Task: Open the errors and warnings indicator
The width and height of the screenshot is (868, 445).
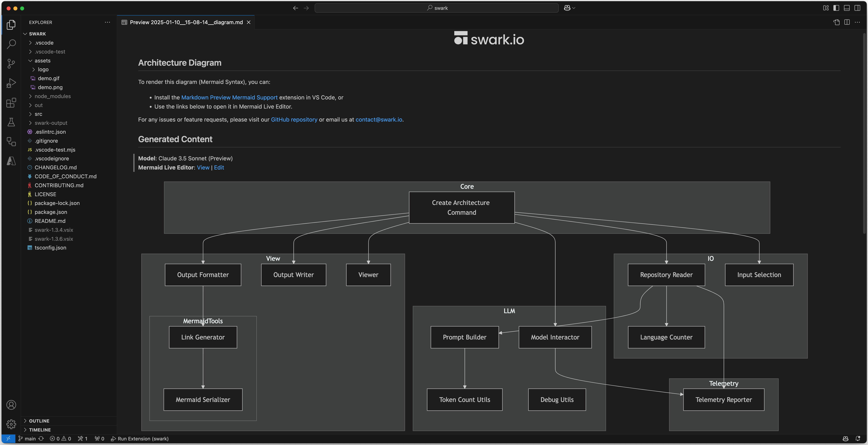Action: [60, 439]
